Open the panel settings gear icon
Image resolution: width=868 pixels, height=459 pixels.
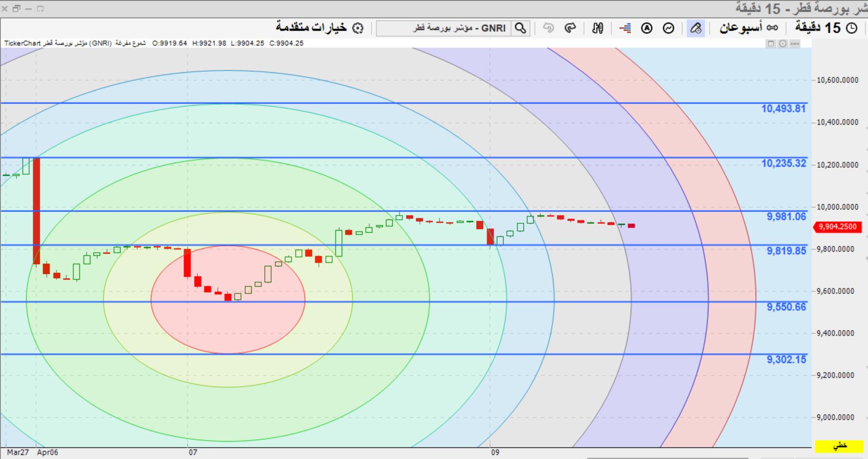click(x=783, y=43)
